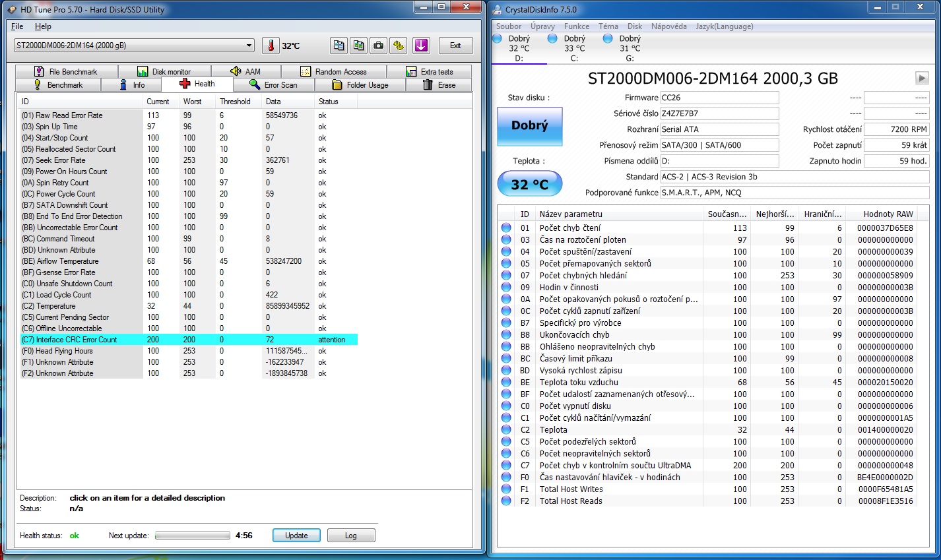Click the camera save screenshot icon

[x=379, y=46]
